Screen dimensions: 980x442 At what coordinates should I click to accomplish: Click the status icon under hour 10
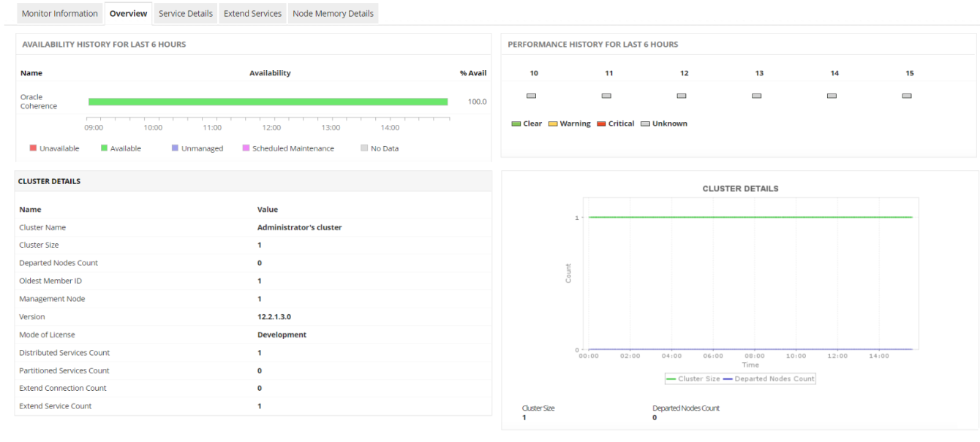[532, 96]
